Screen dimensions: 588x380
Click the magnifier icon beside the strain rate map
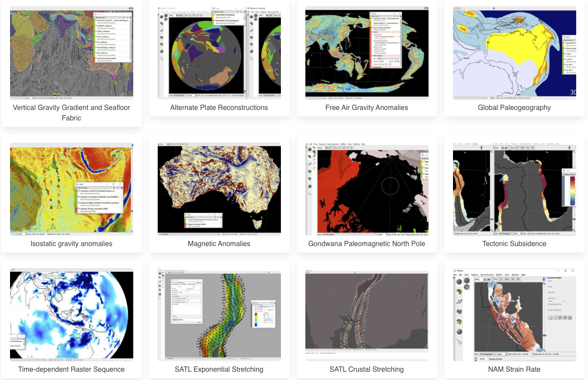[x=544, y=284]
